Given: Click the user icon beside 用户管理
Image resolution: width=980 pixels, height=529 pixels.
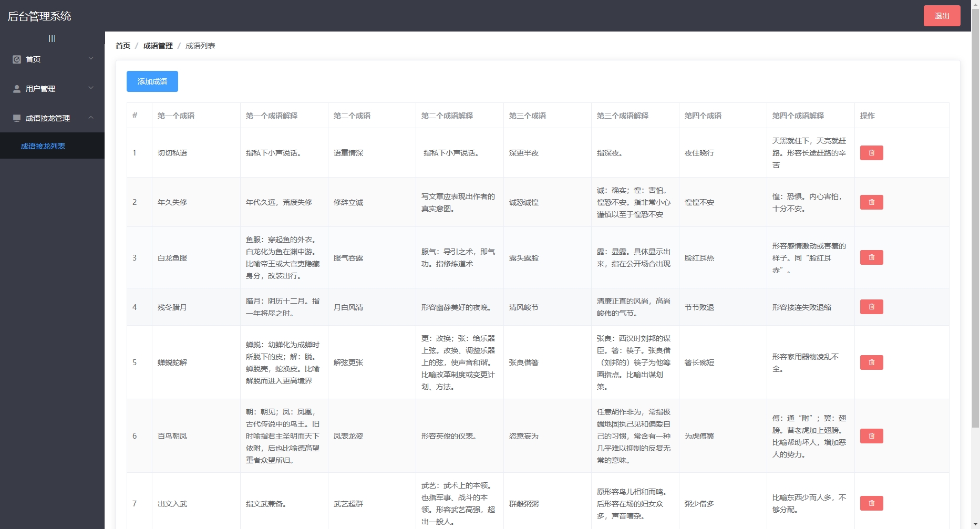Looking at the screenshot, I should 17,89.
